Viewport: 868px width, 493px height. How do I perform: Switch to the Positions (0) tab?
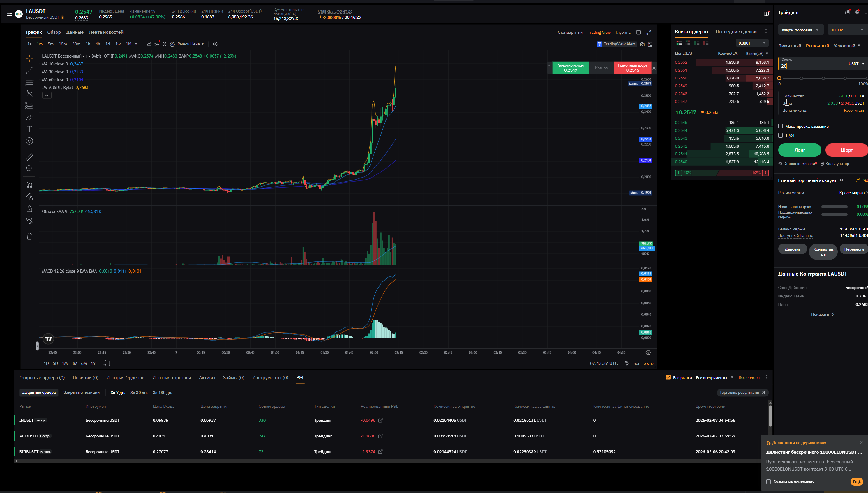click(85, 377)
